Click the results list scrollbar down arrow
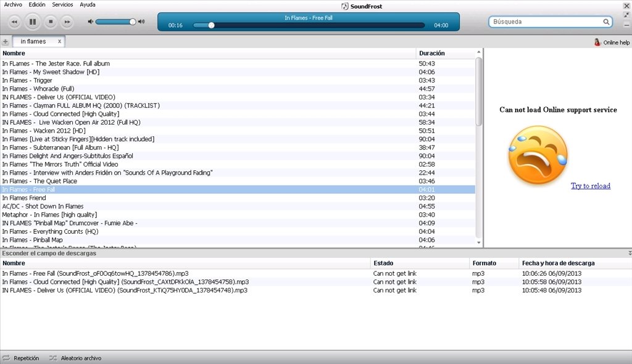 pyautogui.click(x=479, y=242)
